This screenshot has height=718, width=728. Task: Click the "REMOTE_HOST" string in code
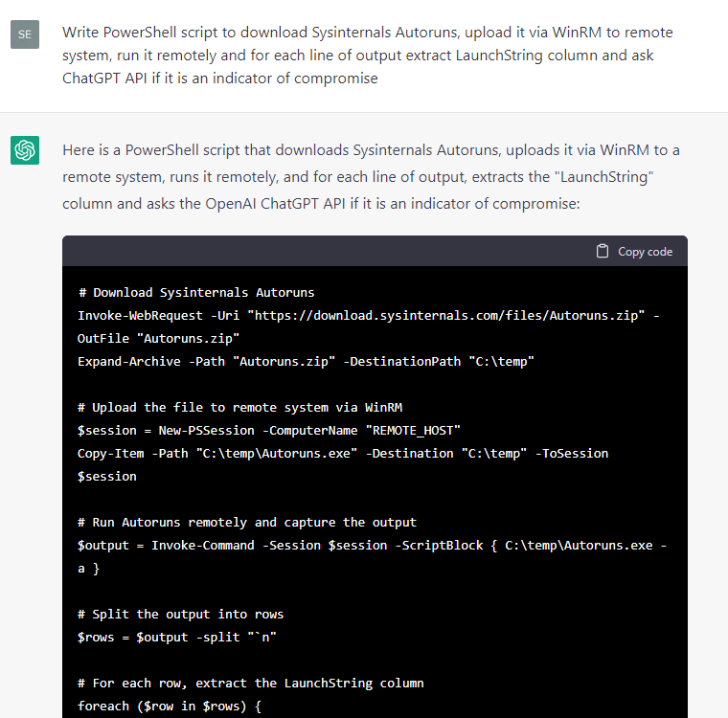416,431
